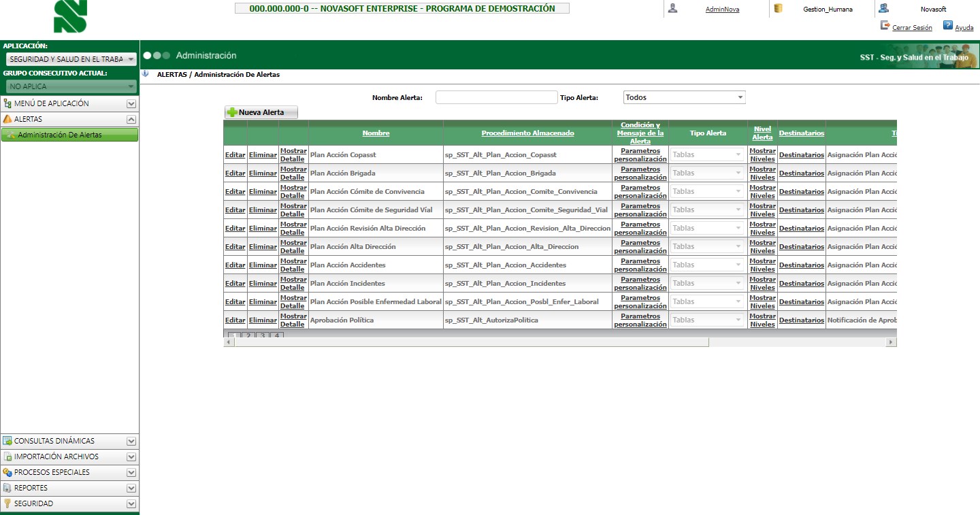Image resolution: width=980 pixels, height=515 pixels.
Task: Open the IMPORTACIÓN ARCHIVOS panel header
Action: tap(70, 456)
